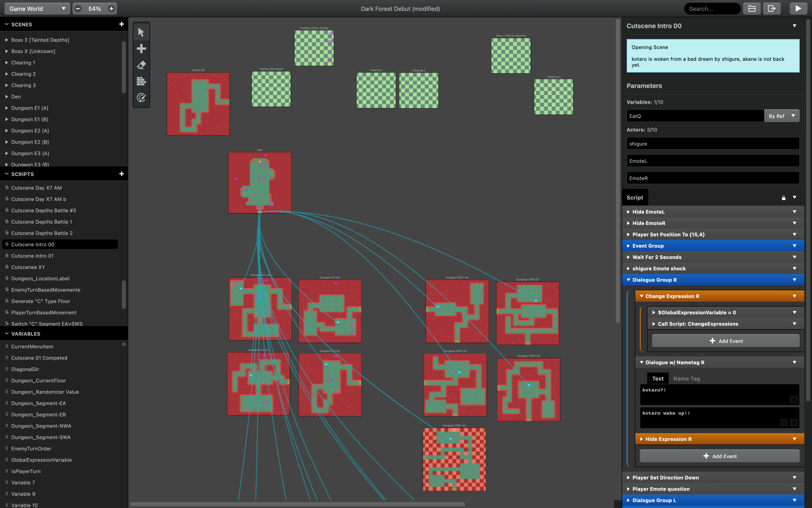Open menu arrow for shigure Emote shock

(x=794, y=268)
